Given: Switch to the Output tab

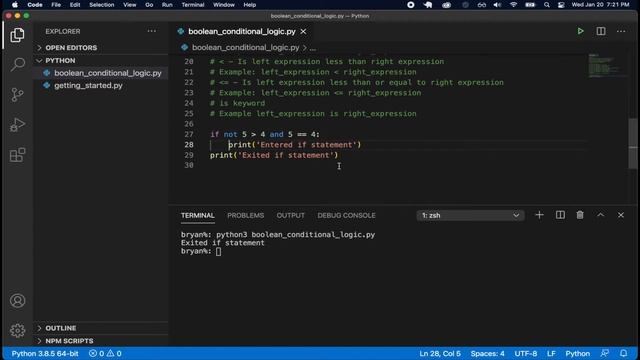Looking at the screenshot, I should [290, 216].
